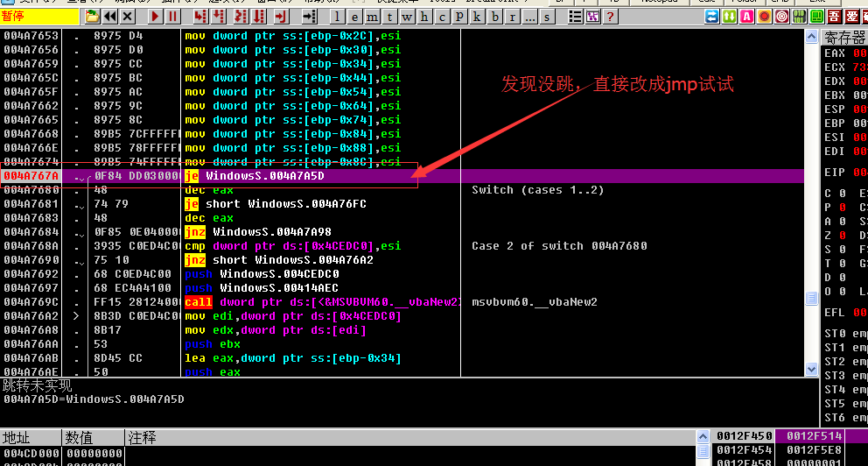Click the 数值 column header

click(93, 438)
